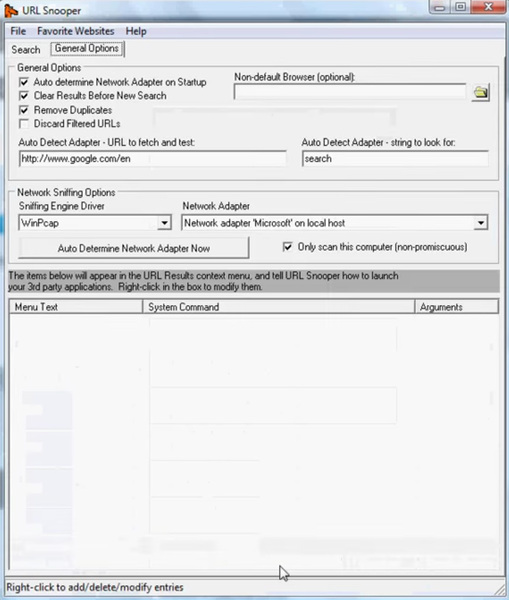The width and height of the screenshot is (509, 600).
Task: Open the File menu
Action: [18, 31]
